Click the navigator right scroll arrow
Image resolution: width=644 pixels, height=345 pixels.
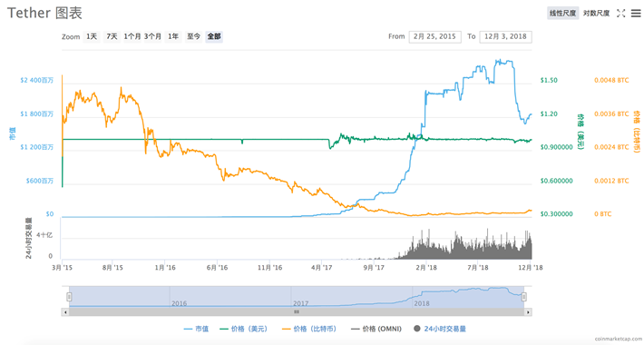(x=528, y=312)
